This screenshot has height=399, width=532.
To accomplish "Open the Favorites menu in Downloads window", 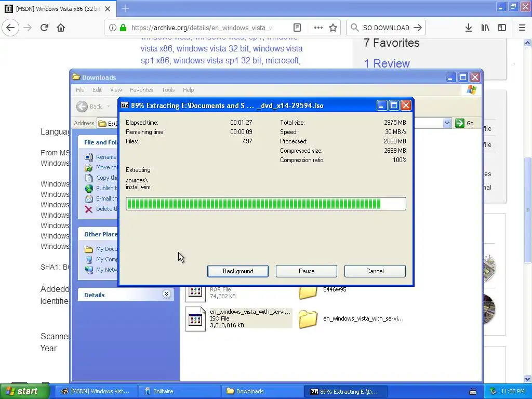I will [141, 90].
